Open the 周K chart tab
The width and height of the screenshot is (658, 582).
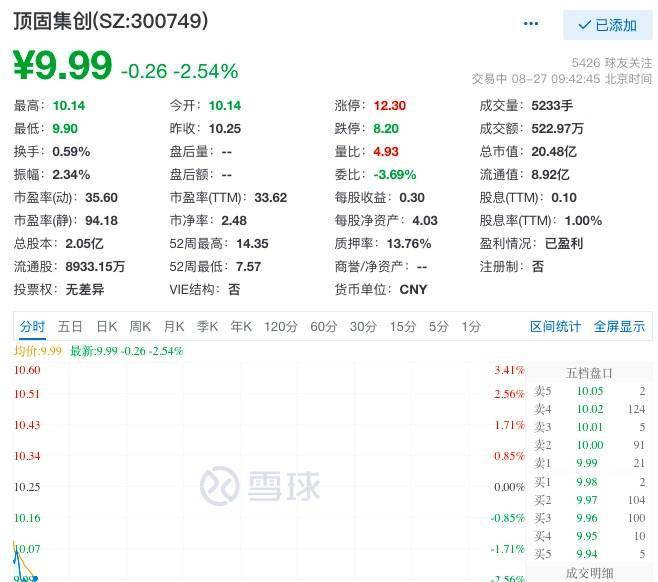click(140, 326)
